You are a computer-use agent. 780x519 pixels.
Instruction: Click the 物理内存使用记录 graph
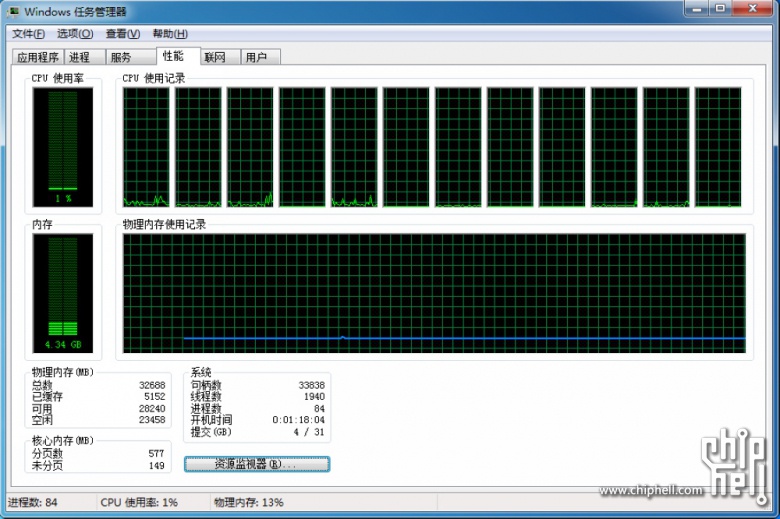coord(434,293)
